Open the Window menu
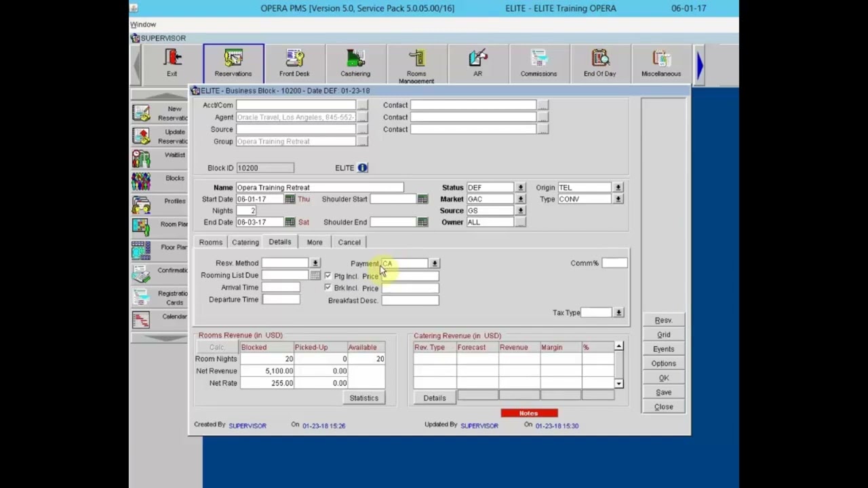 point(143,24)
